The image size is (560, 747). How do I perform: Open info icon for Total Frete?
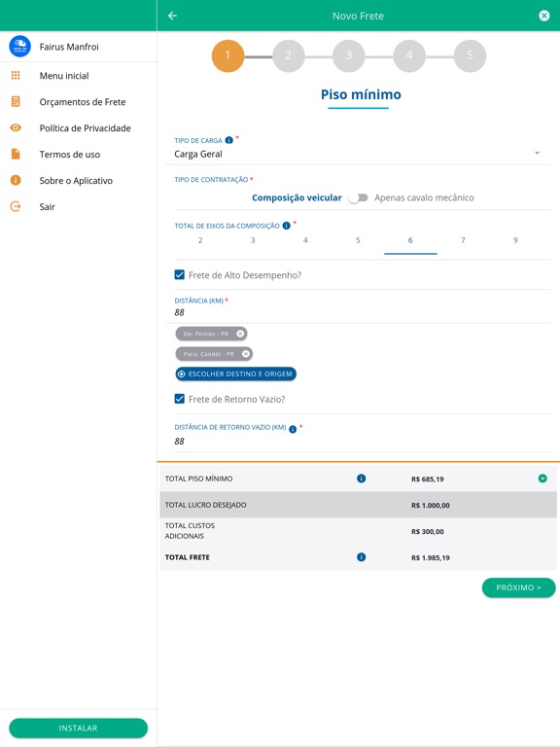coord(361,557)
